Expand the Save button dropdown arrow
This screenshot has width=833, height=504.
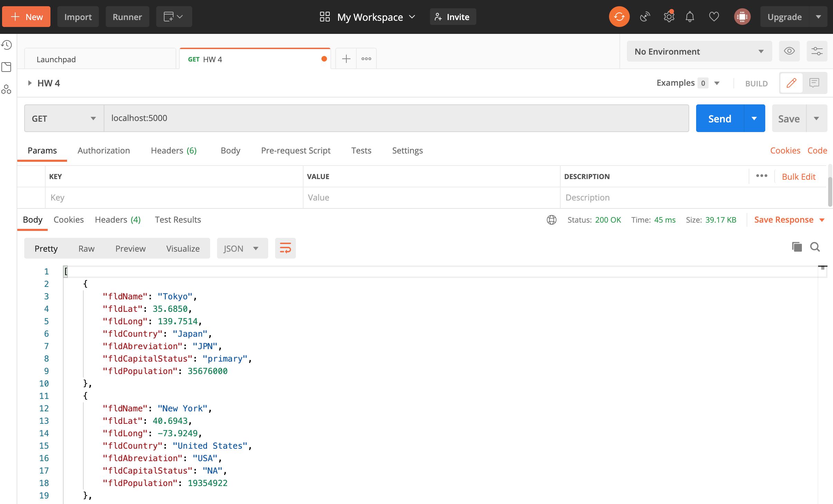[817, 118]
